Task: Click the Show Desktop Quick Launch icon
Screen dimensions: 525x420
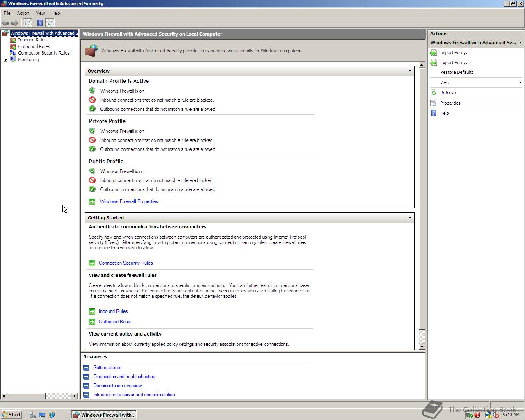Action: (42, 415)
